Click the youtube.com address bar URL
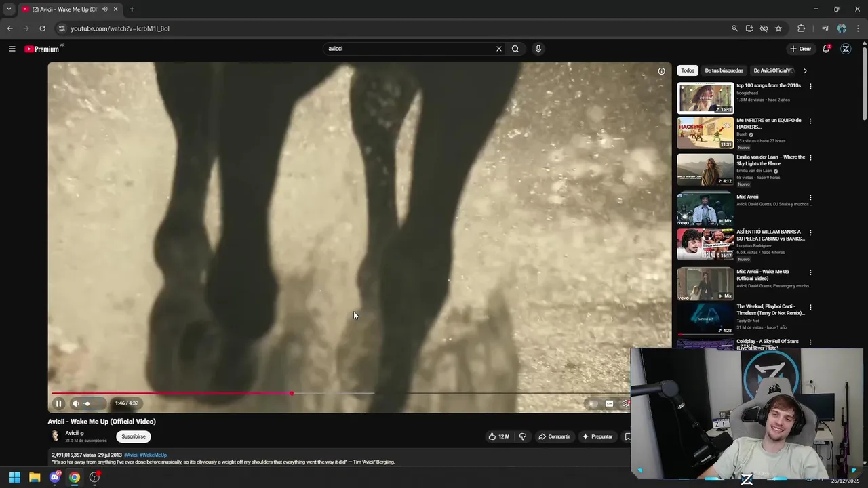The width and height of the screenshot is (868, 488). (120, 28)
